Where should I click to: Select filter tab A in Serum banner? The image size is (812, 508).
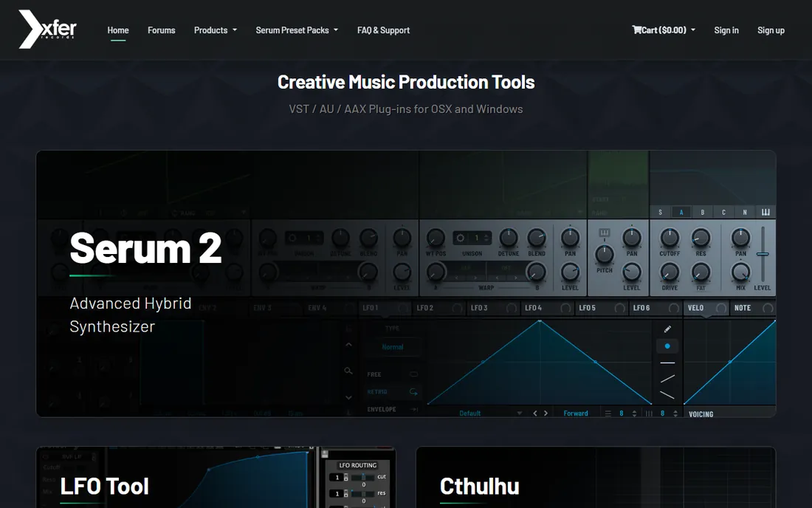681,212
